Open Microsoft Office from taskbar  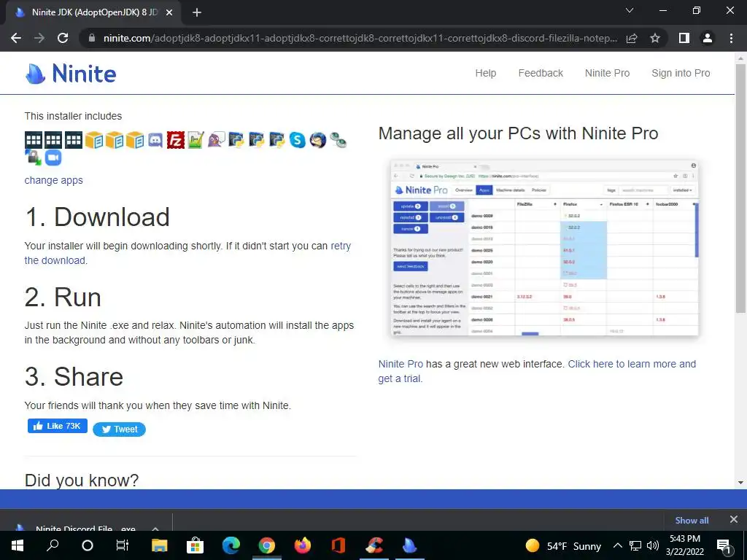338,545
